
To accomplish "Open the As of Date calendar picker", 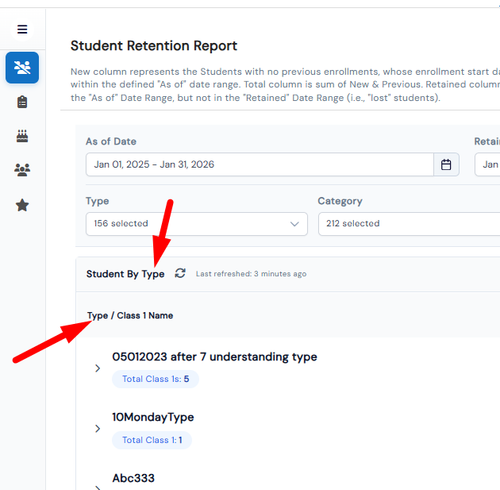I will (x=446, y=164).
